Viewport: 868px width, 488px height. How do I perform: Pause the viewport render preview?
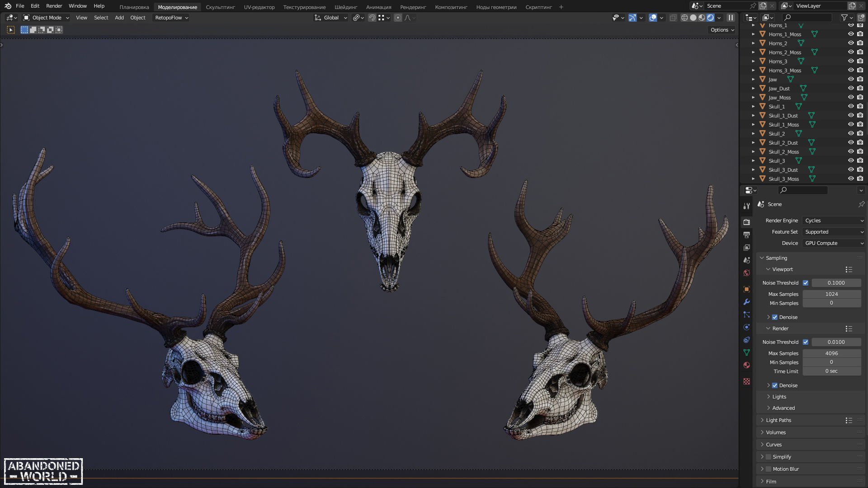click(731, 18)
